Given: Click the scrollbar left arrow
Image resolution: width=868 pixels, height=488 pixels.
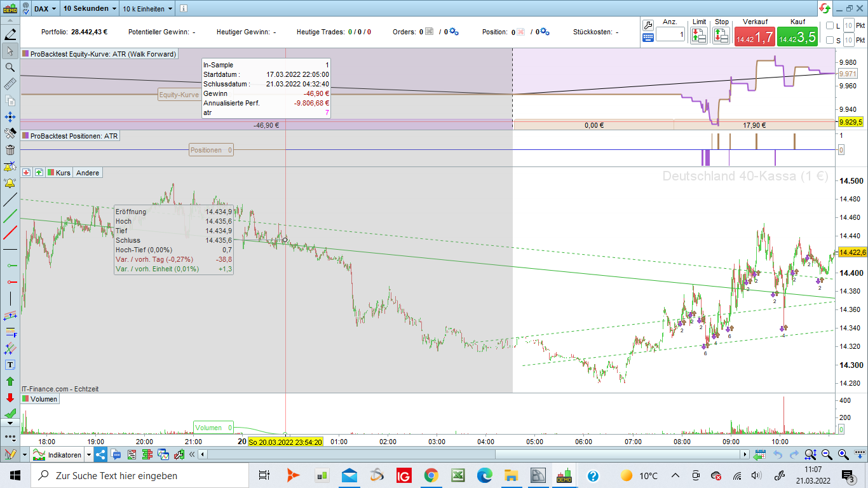Looking at the screenshot, I should tap(202, 454).
